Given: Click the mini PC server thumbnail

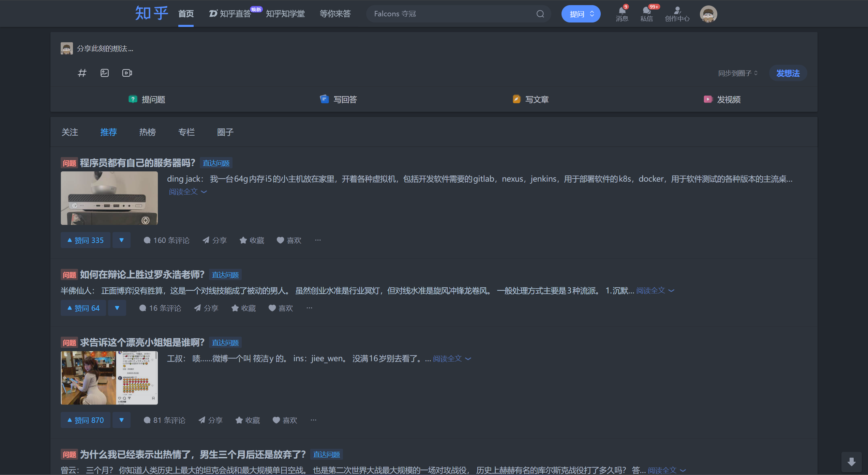Looking at the screenshot, I should click(x=109, y=198).
